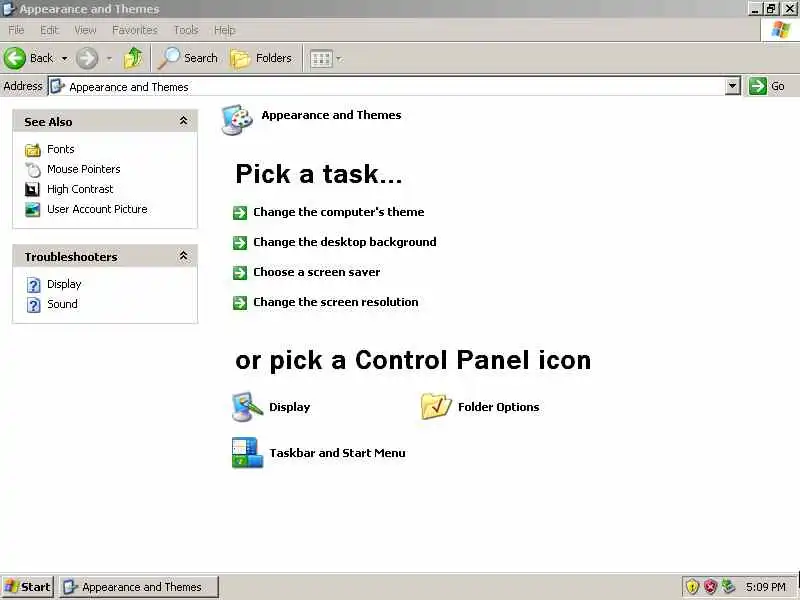
Task: Click the arrow icon beside Change the screen resolution
Action: coord(240,303)
